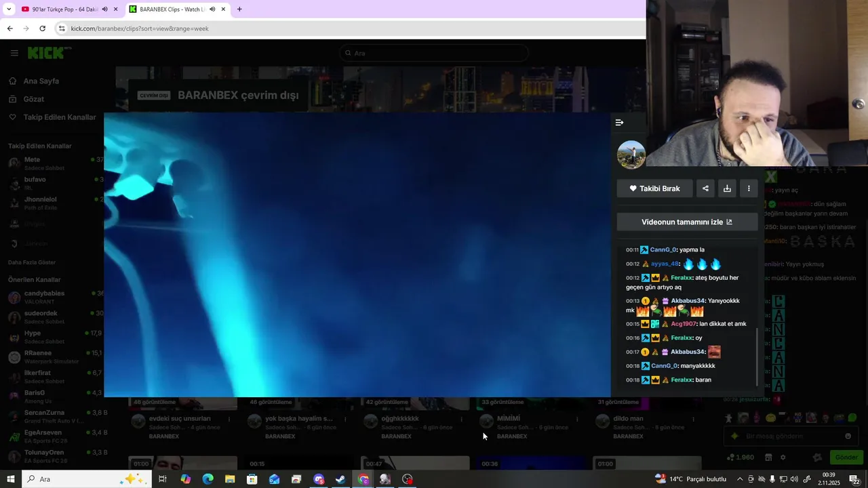This screenshot has width=868, height=488.
Task: Click the 1.960 channel points counter
Action: (740, 457)
